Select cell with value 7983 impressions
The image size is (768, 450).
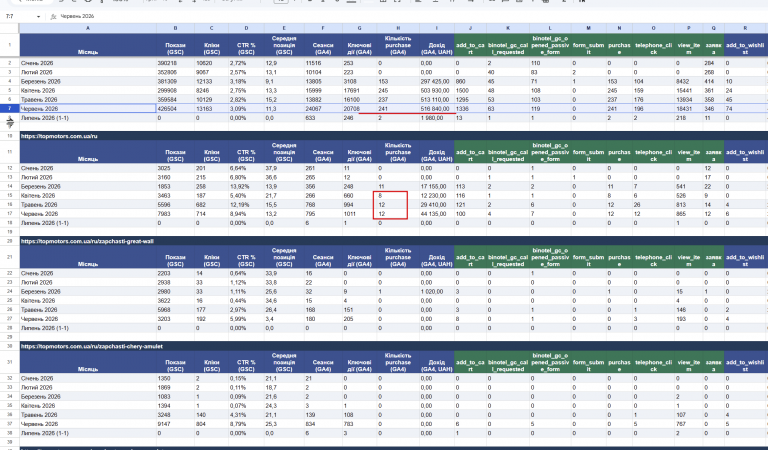175,214
